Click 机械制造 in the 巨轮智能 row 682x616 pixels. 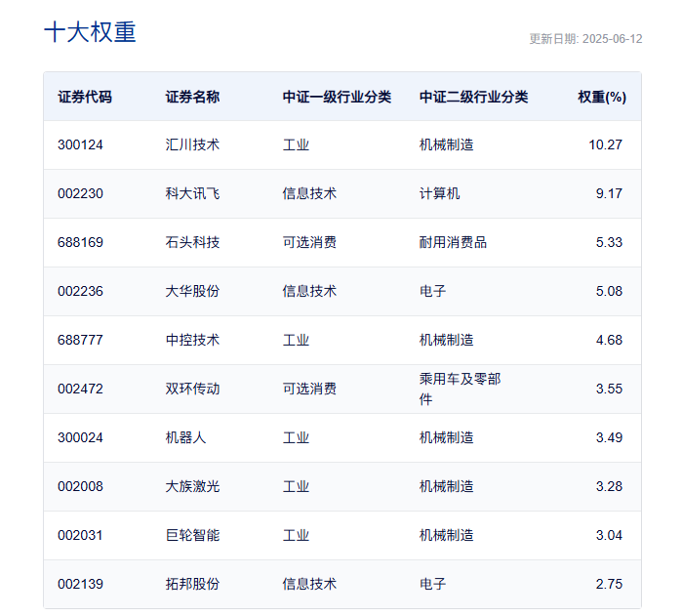(x=446, y=535)
